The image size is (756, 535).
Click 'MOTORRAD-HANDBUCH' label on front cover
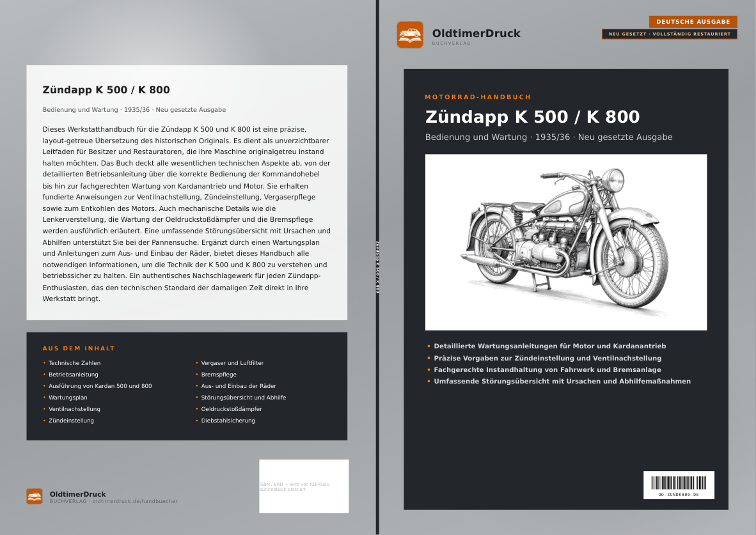pyautogui.click(x=478, y=97)
